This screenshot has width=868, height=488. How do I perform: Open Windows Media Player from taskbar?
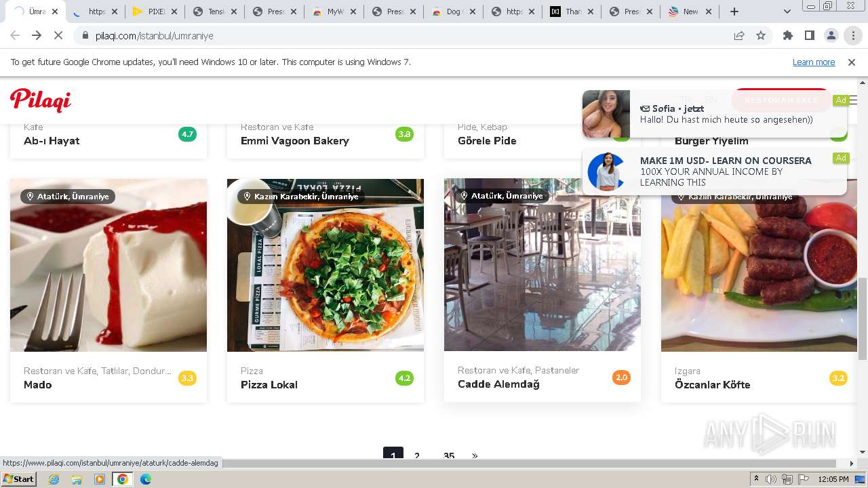pos(100,479)
